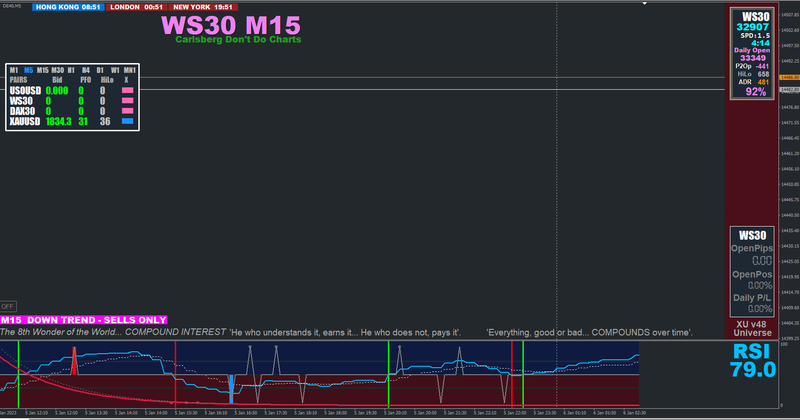Switch dashboard to the M1 timeframe
Image resolution: width=800 pixels, height=420 pixels.
click(14, 70)
